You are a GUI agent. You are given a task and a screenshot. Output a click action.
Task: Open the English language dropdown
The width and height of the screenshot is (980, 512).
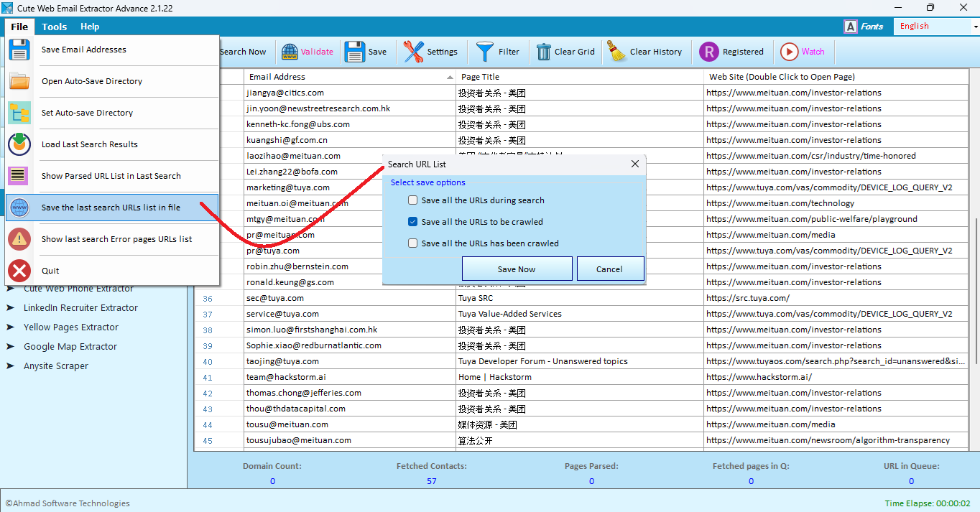click(x=976, y=27)
